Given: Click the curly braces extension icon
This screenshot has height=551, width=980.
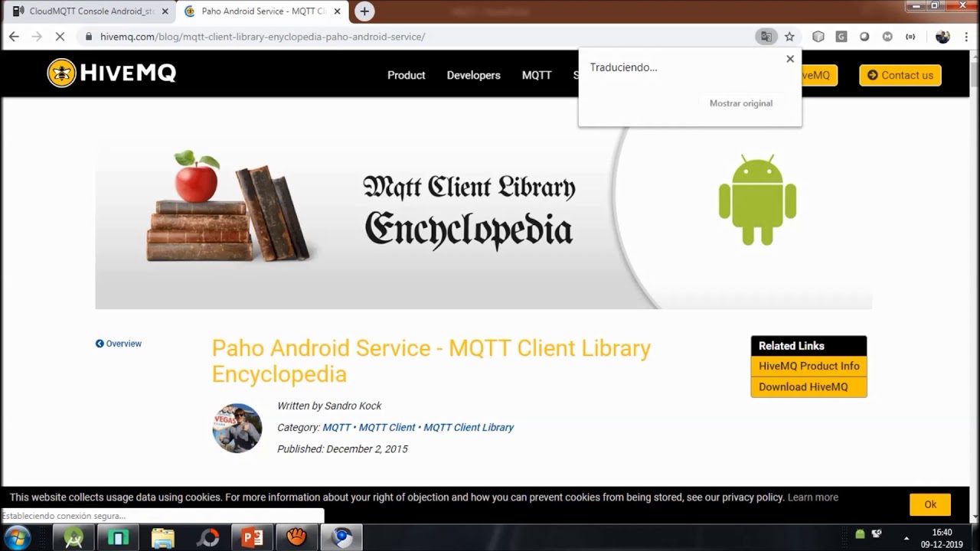Looking at the screenshot, I should [910, 36].
